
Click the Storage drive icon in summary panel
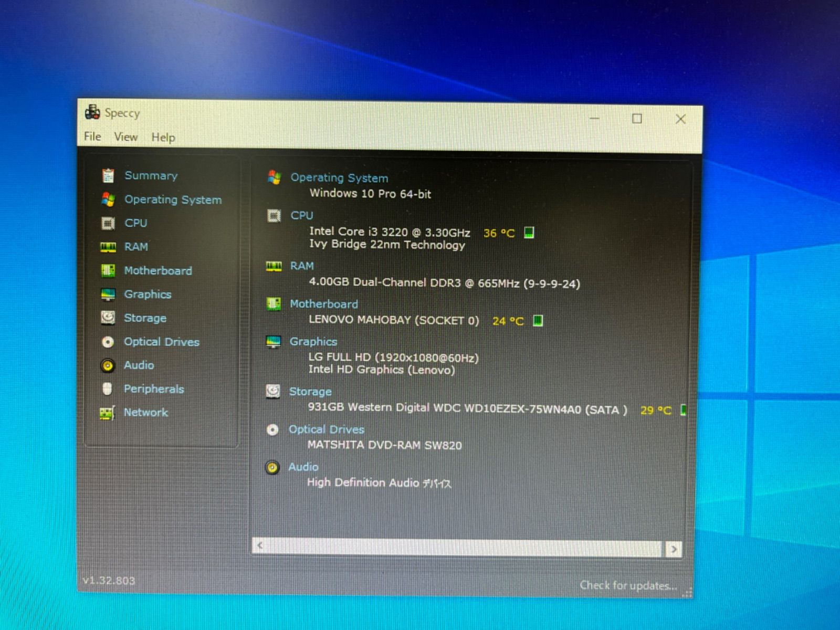pyautogui.click(x=273, y=391)
